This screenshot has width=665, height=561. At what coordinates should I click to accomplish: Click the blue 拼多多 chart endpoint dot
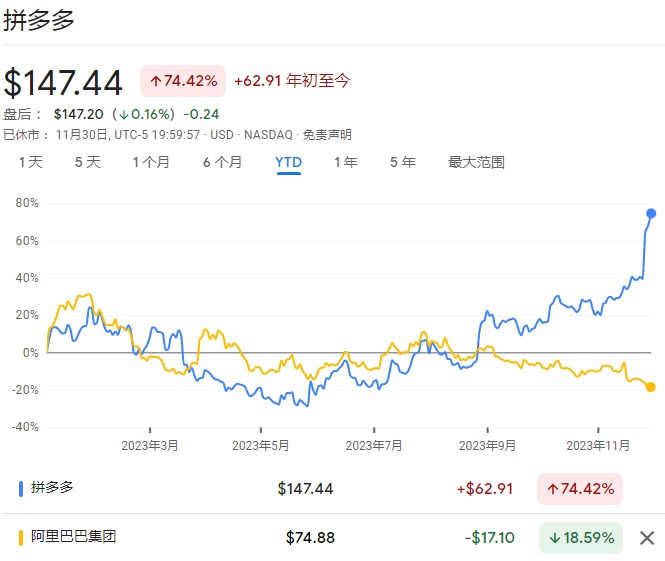(651, 213)
